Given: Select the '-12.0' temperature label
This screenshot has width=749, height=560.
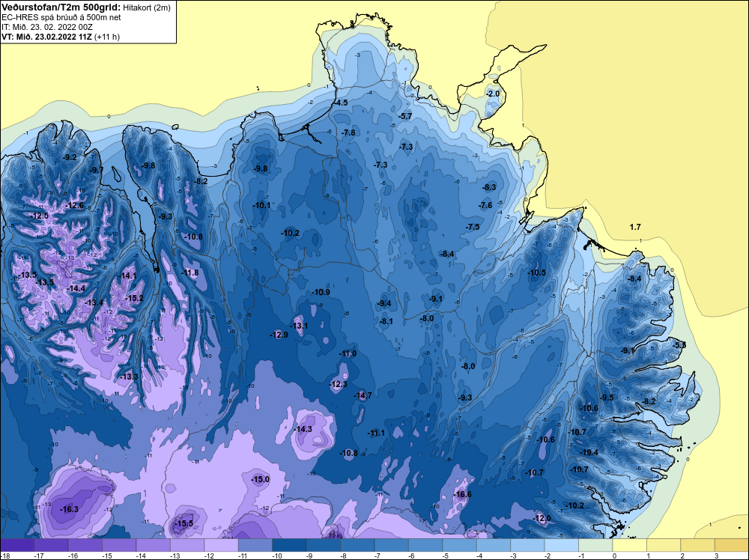Looking at the screenshot, I should point(542,518).
